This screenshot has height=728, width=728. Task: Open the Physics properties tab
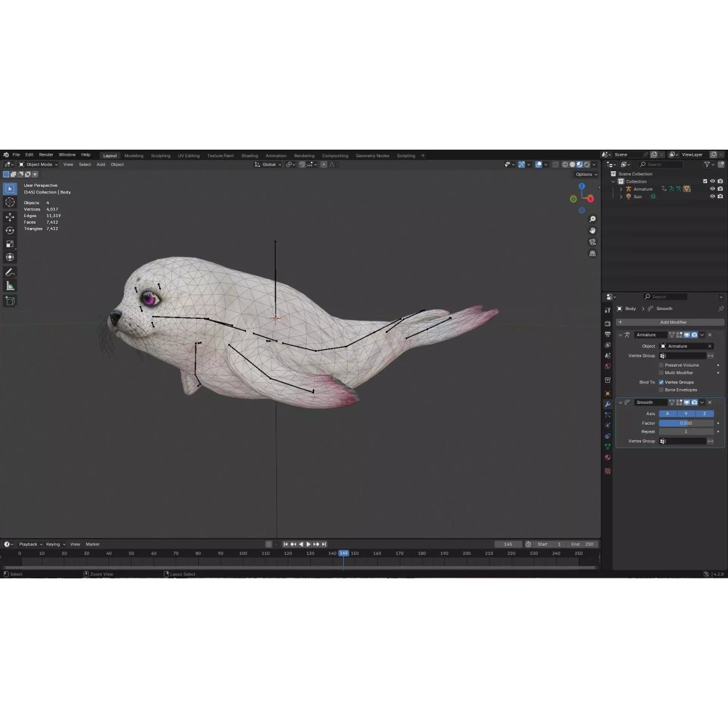[x=608, y=426]
